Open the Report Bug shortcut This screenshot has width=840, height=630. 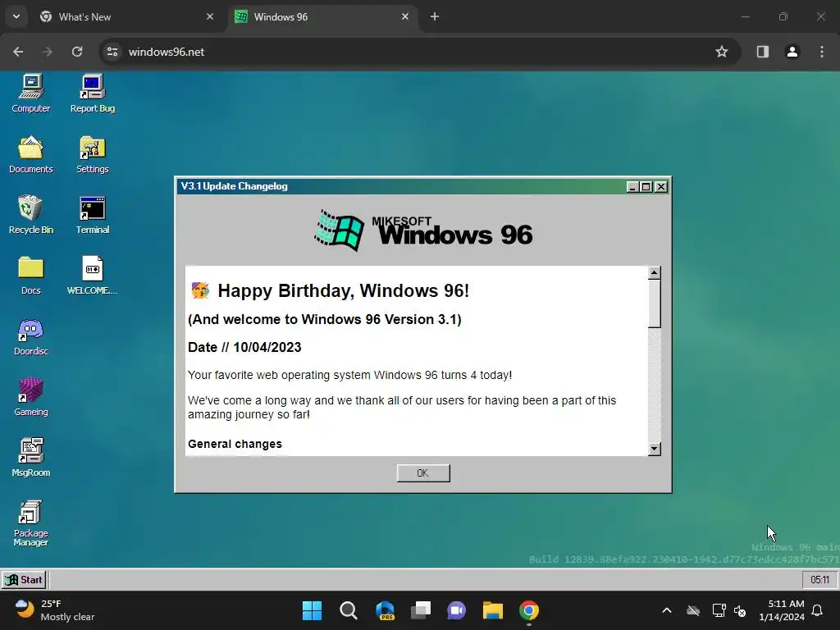coord(92,94)
